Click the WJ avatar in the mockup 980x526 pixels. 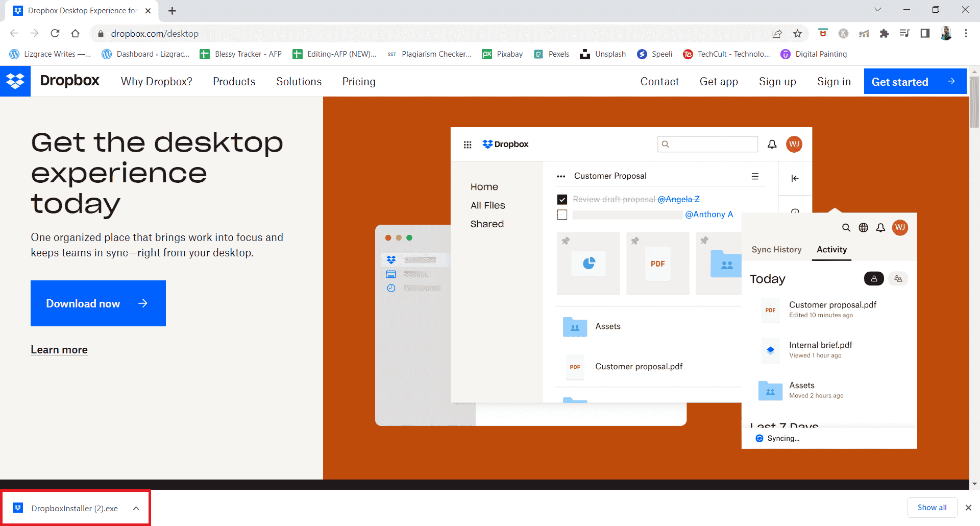[x=794, y=145]
